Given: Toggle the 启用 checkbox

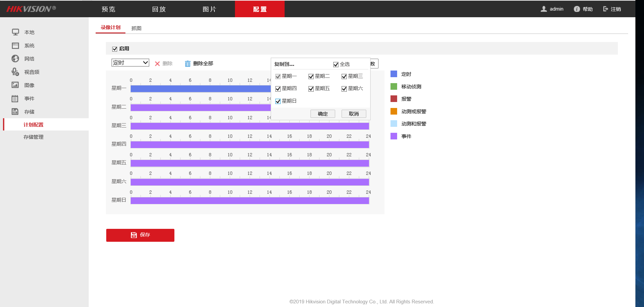Looking at the screenshot, I should [115, 49].
